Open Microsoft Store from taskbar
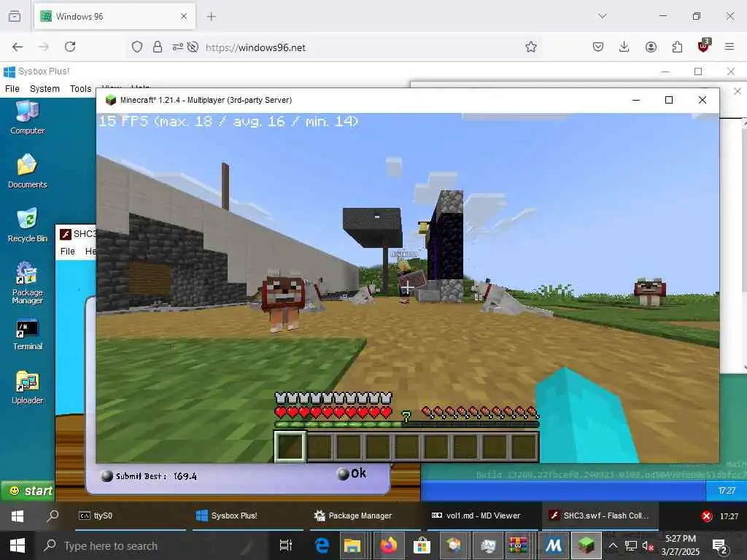Viewport: 747px width, 560px height. (x=422, y=545)
